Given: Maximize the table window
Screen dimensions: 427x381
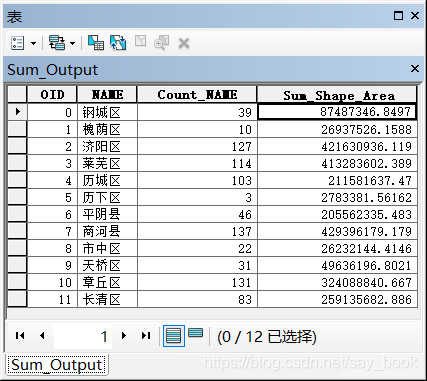Looking at the screenshot, I should pyautogui.click(x=398, y=16).
